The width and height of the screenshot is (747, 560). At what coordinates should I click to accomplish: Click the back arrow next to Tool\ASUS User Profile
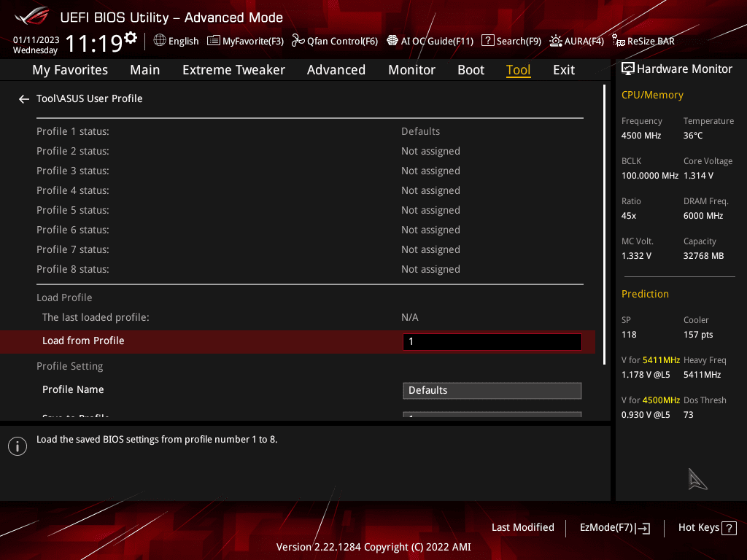point(24,99)
